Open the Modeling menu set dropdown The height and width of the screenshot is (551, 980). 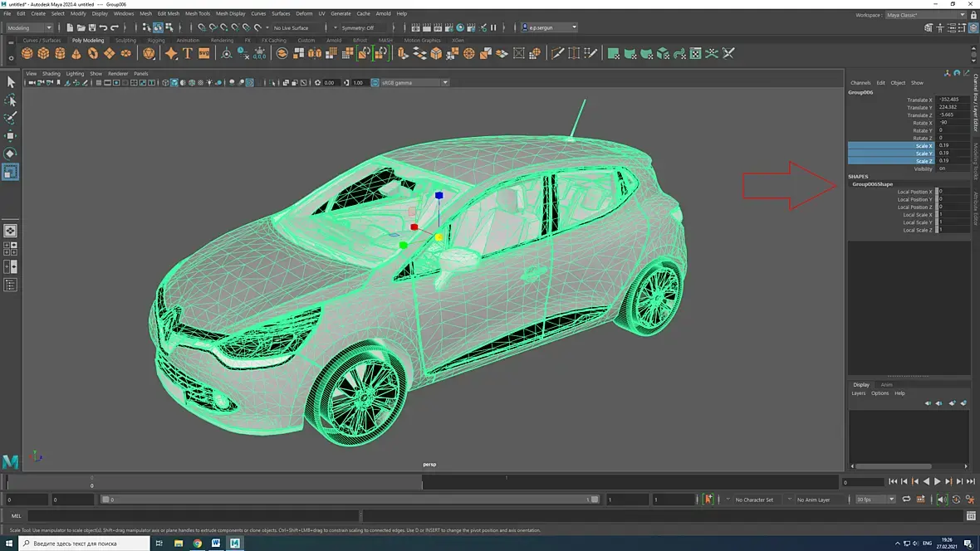[31, 27]
